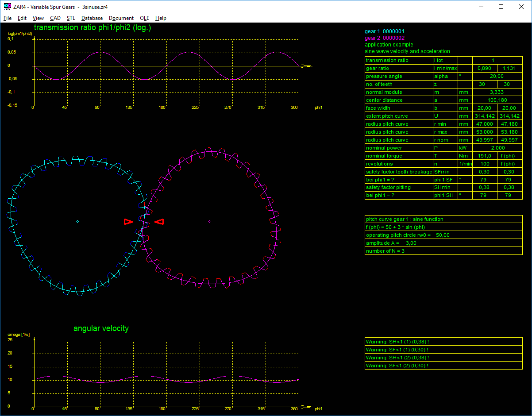Open the Edit menu
Viewport: 532px width, 416px height.
click(22, 18)
